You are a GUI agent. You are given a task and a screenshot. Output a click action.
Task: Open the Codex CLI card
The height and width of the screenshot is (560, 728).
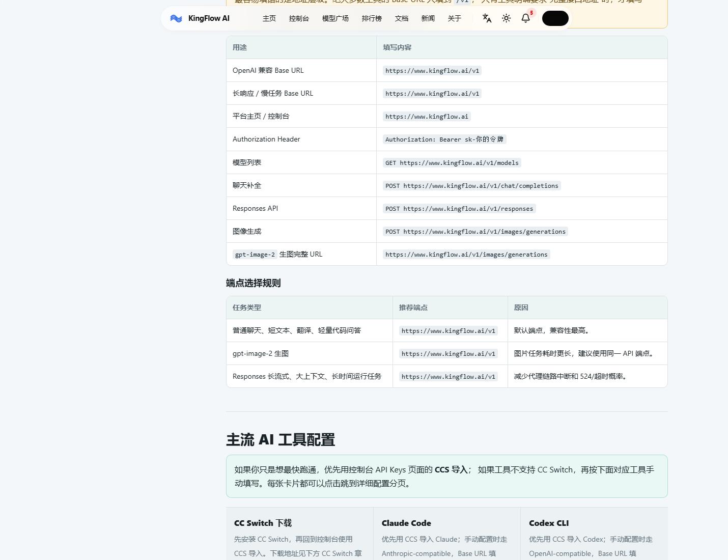(594, 534)
